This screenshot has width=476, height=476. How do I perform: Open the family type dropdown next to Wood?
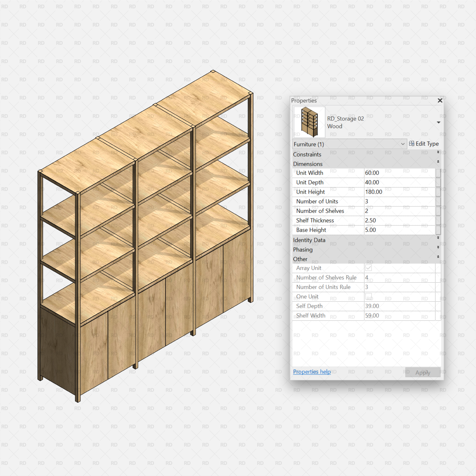[x=439, y=122]
